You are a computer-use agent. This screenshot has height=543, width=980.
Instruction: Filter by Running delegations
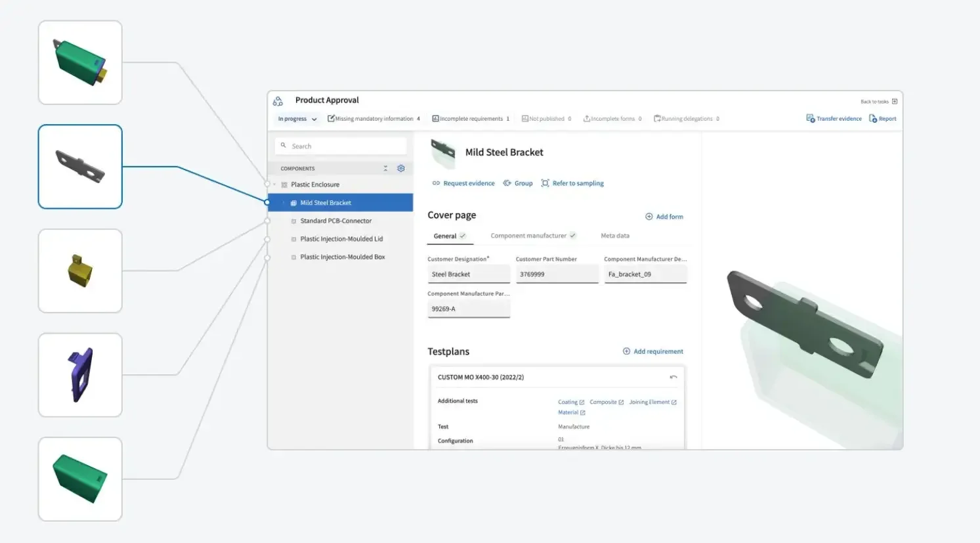pos(687,119)
